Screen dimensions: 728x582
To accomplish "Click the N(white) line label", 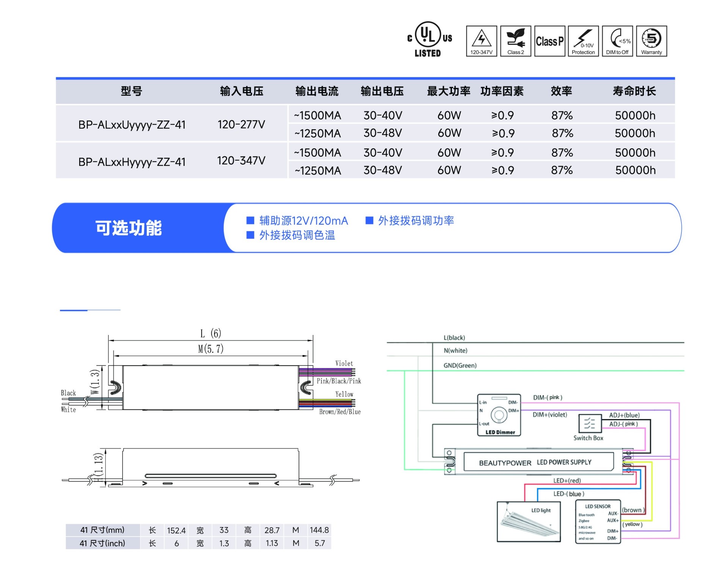I will pyautogui.click(x=455, y=350).
